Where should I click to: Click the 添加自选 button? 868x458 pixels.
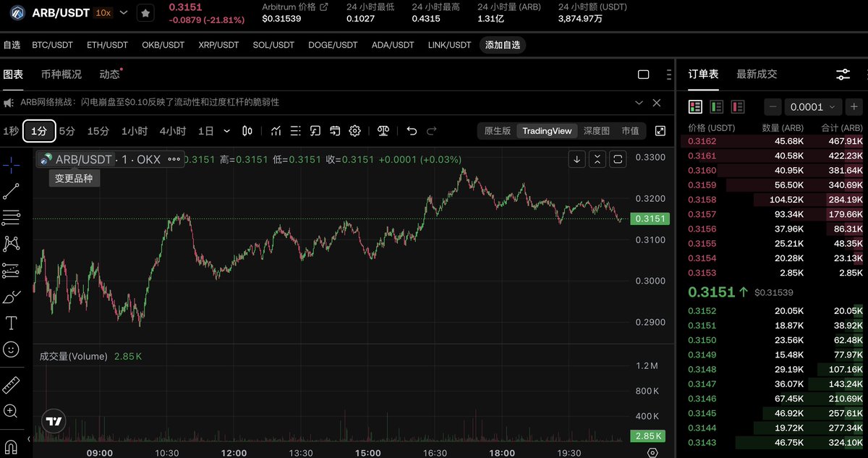(x=503, y=45)
